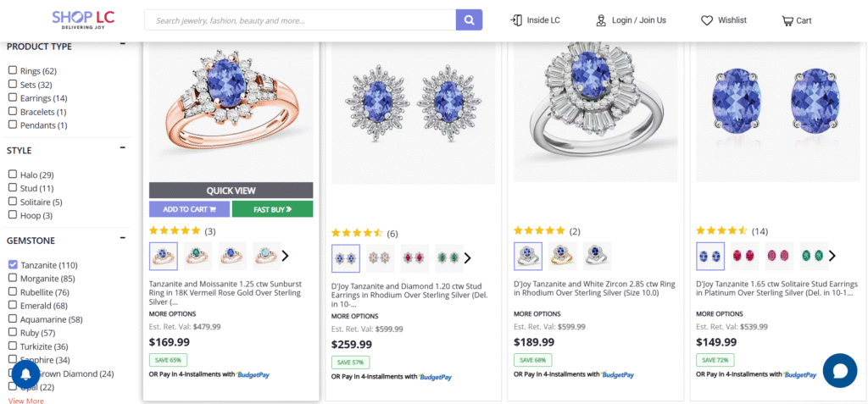This screenshot has width=868, height=404.
Task: Click the Quick View button
Action: pos(231,191)
